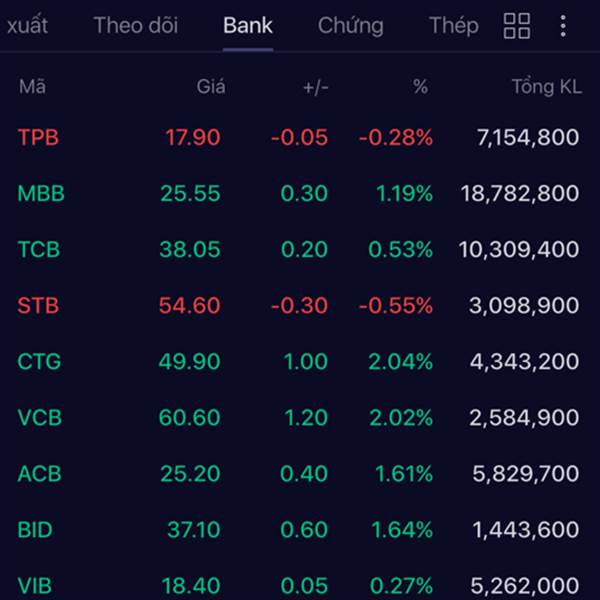600x600 pixels.
Task: Select the VIB stock ticker
Action: pyautogui.click(x=35, y=585)
